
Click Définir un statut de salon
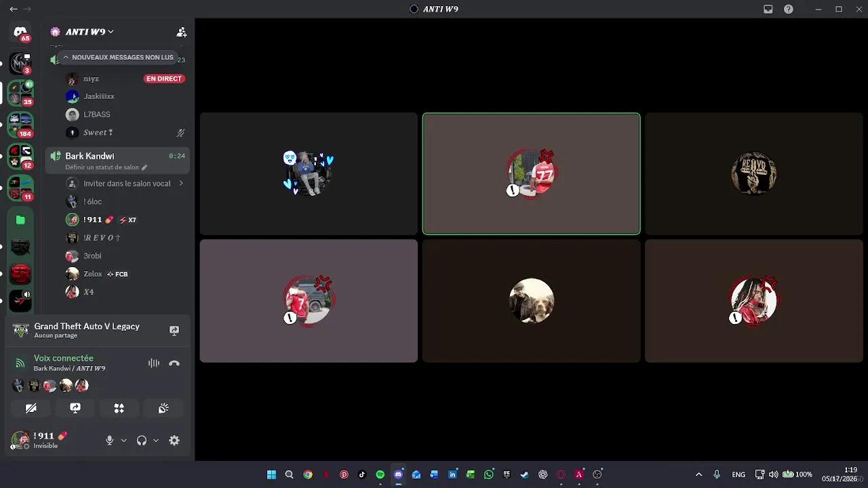[x=106, y=167]
